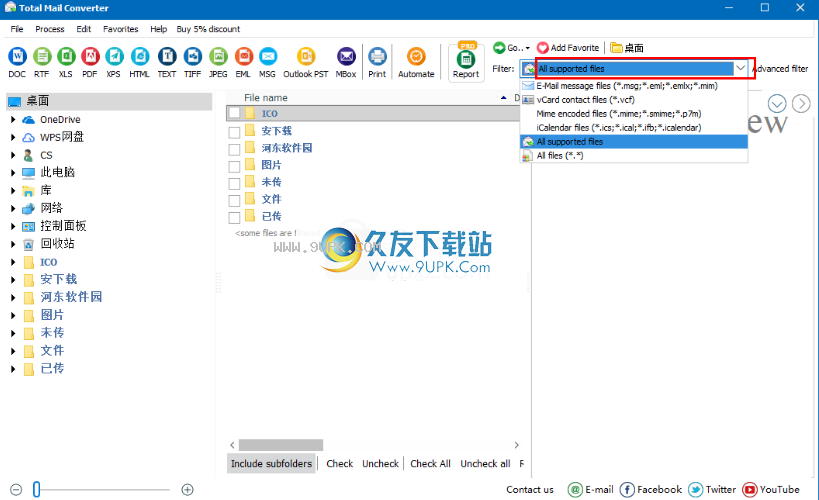
Task: Visit the Facebook page link
Action: (x=651, y=490)
